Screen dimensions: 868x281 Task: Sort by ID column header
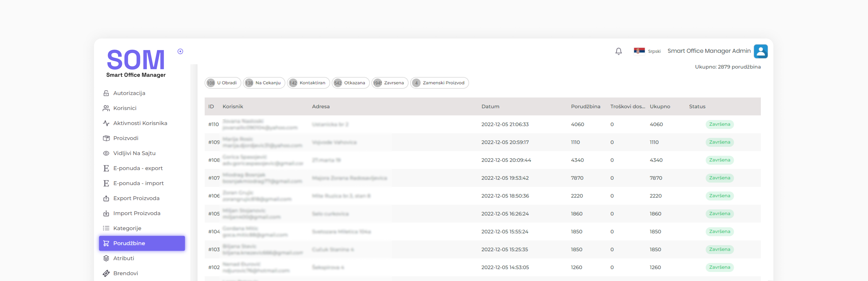[211, 107]
